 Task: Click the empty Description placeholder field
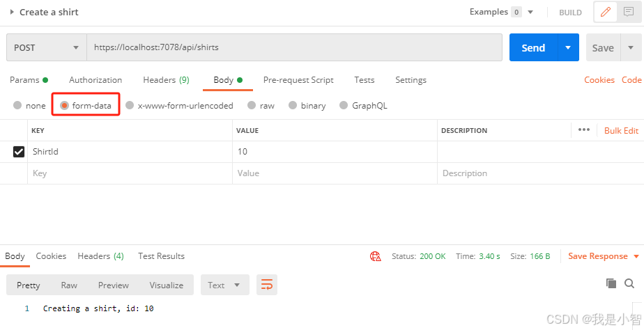pyautogui.click(x=541, y=173)
